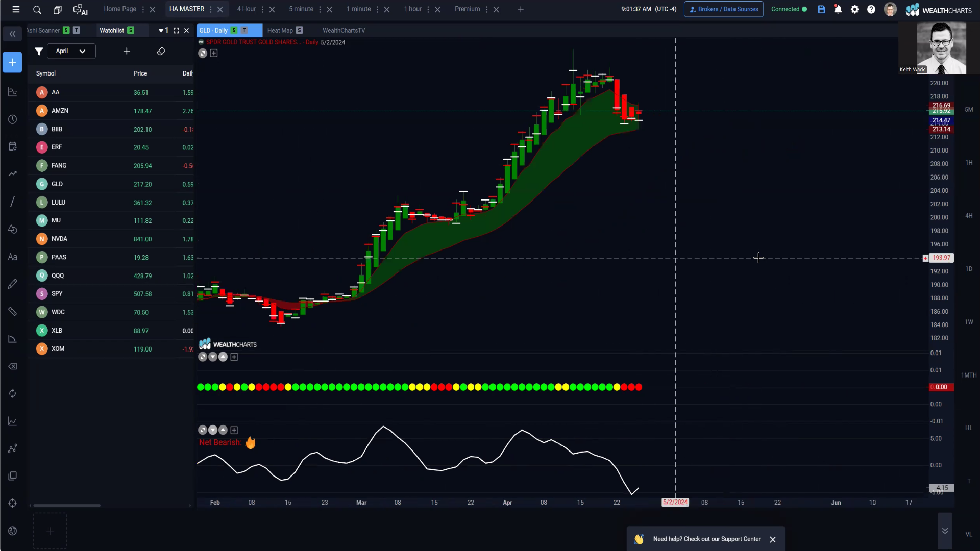The width and height of the screenshot is (980, 551).
Task: Open the user profile avatar
Action: coord(890,9)
